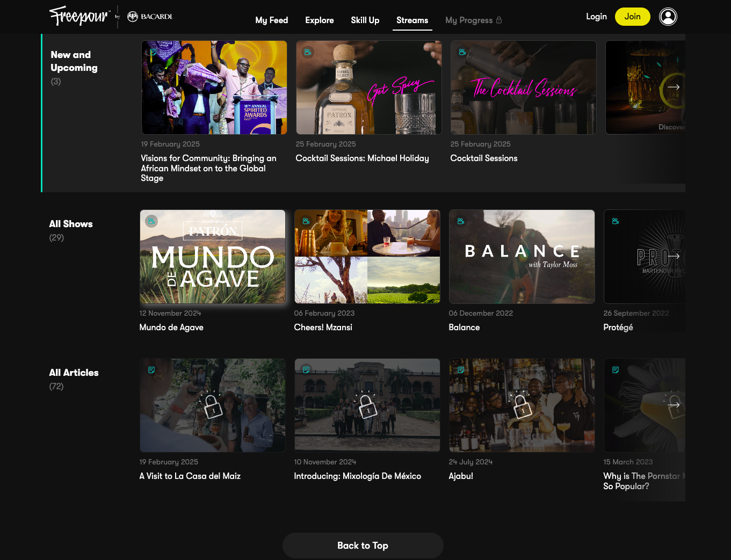Image resolution: width=731 pixels, height=560 pixels.
Task: Show more All Articles using right arrow
Action: point(674,405)
